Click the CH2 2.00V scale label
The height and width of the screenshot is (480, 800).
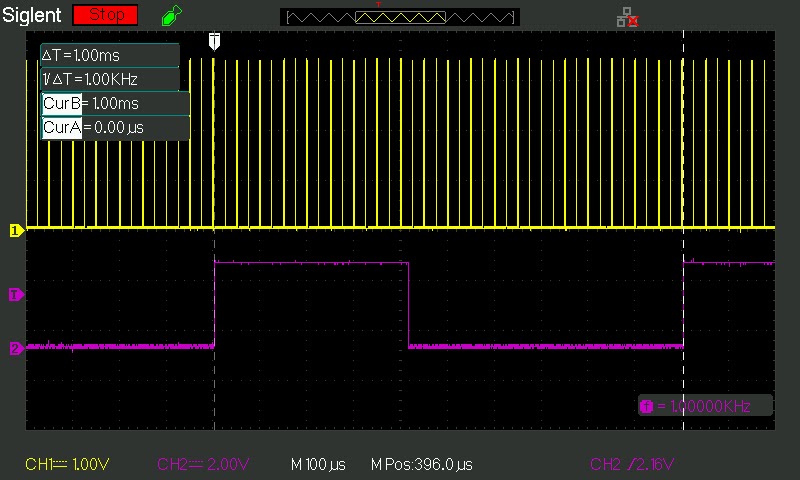203,464
